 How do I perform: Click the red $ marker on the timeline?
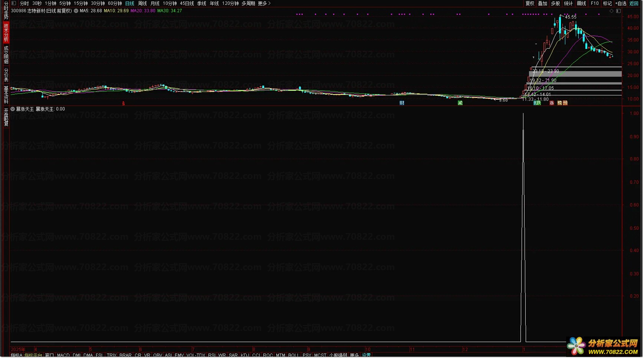[124, 103]
